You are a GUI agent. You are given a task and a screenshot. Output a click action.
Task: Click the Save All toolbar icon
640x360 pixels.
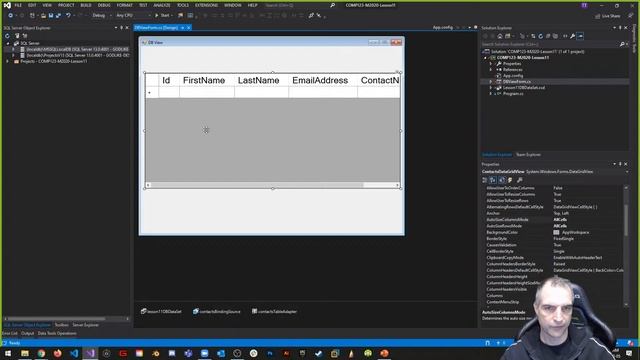(58, 16)
